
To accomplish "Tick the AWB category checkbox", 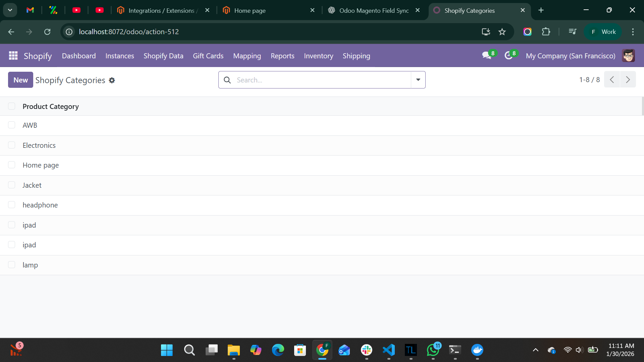I will 12,125.
